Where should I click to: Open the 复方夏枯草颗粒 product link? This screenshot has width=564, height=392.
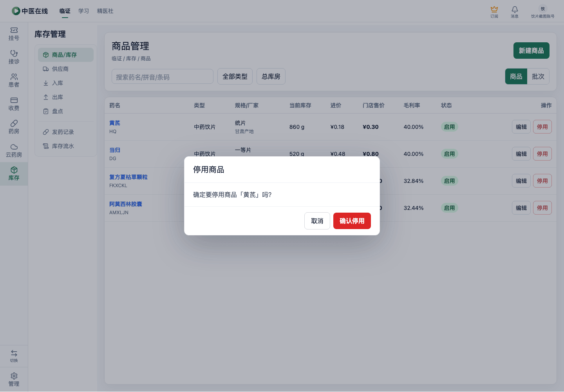coord(128,177)
